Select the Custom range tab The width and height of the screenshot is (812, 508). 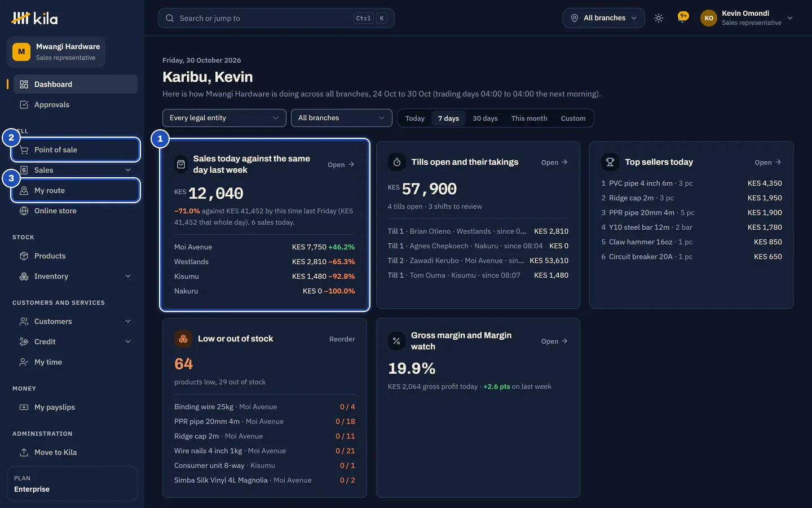[573, 118]
